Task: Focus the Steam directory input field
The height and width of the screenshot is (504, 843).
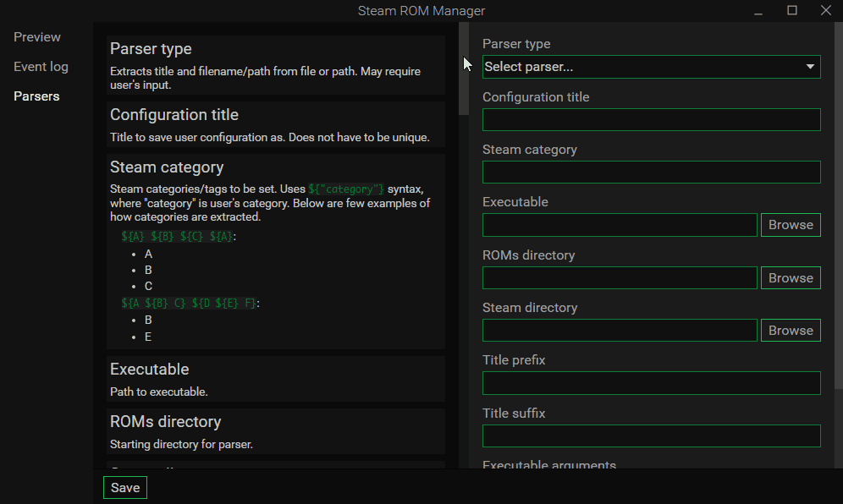Action: tap(620, 331)
